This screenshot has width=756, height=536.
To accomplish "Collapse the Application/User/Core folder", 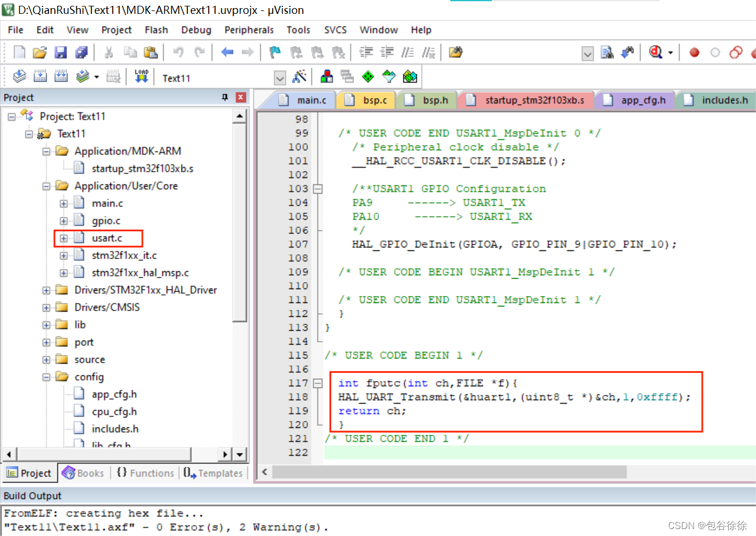I will [x=46, y=186].
